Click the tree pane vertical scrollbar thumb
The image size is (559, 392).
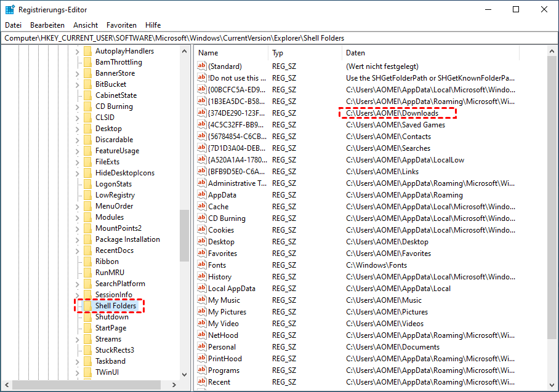pyautogui.click(x=184, y=236)
